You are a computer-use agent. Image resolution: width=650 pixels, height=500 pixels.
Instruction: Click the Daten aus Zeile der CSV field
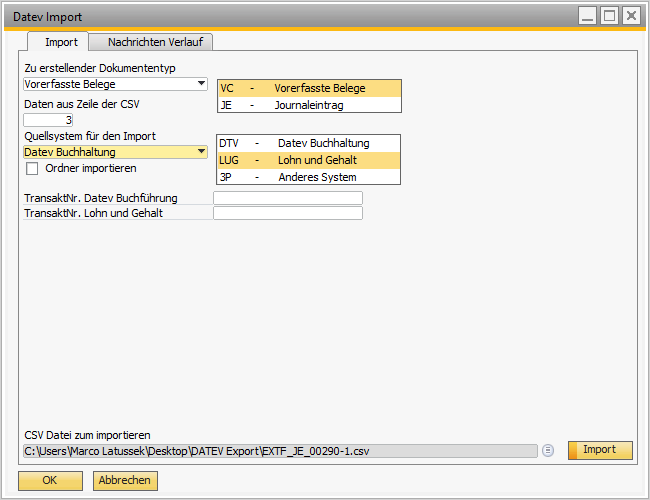[48, 120]
